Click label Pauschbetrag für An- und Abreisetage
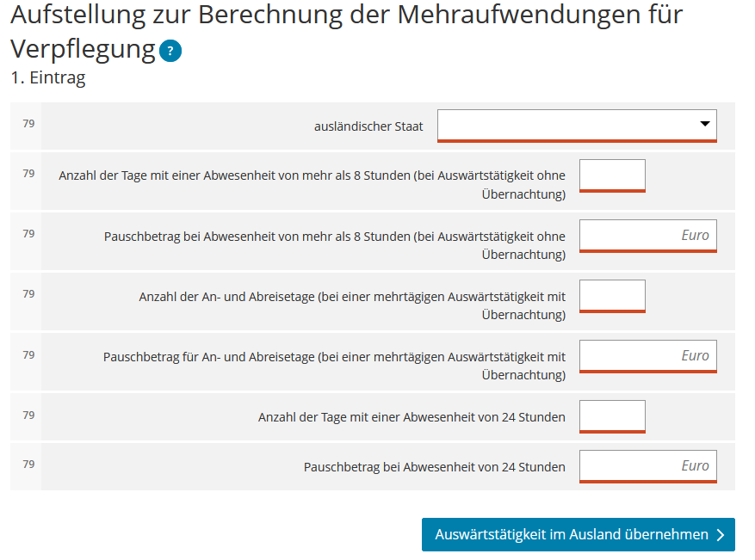This screenshot has width=755, height=560. pyautogui.click(x=334, y=366)
